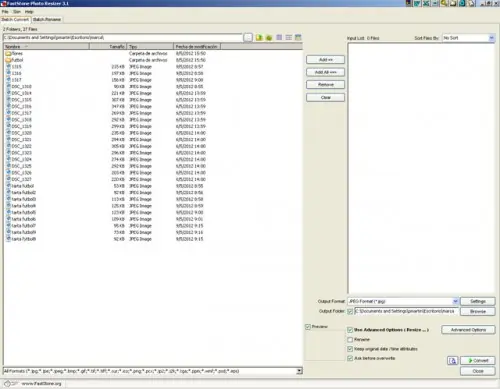Click the file icon of DSC_1327
Viewport: 500px width, 389px height.
(x=9, y=179)
